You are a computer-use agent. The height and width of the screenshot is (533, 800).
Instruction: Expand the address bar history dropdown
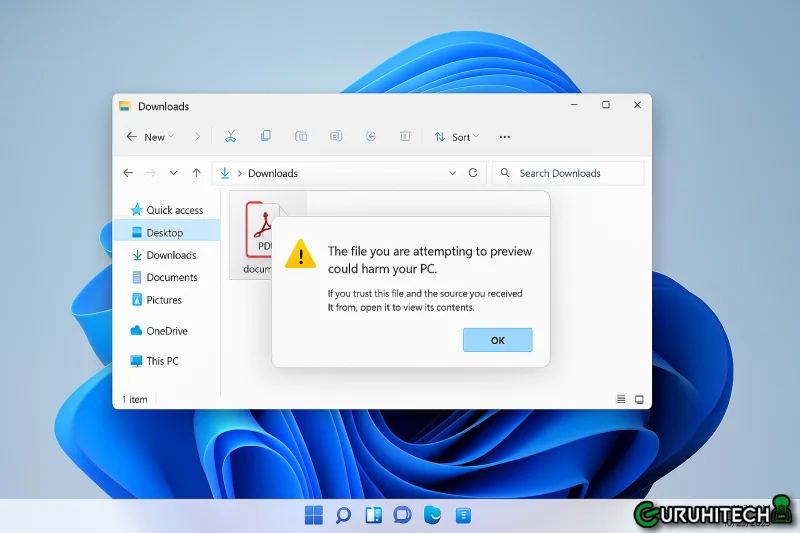click(452, 173)
